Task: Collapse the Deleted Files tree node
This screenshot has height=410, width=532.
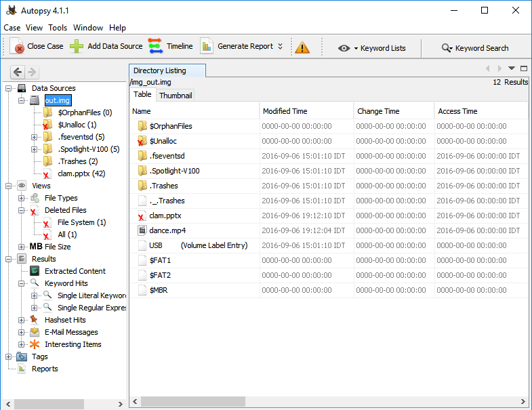Action: point(21,210)
